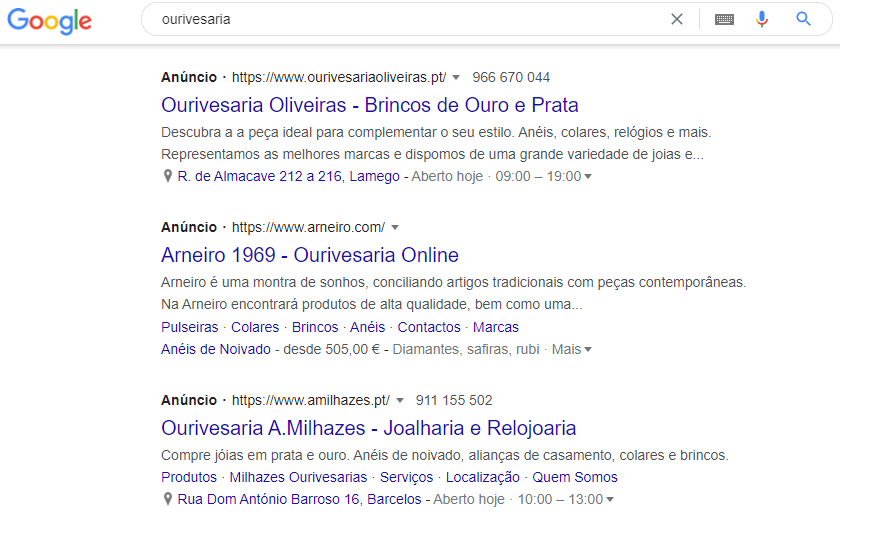Screen dimensions: 872x548
Task: Open the on-screen keyboard icon
Action: pyautogui.click(x=724, y=19)
